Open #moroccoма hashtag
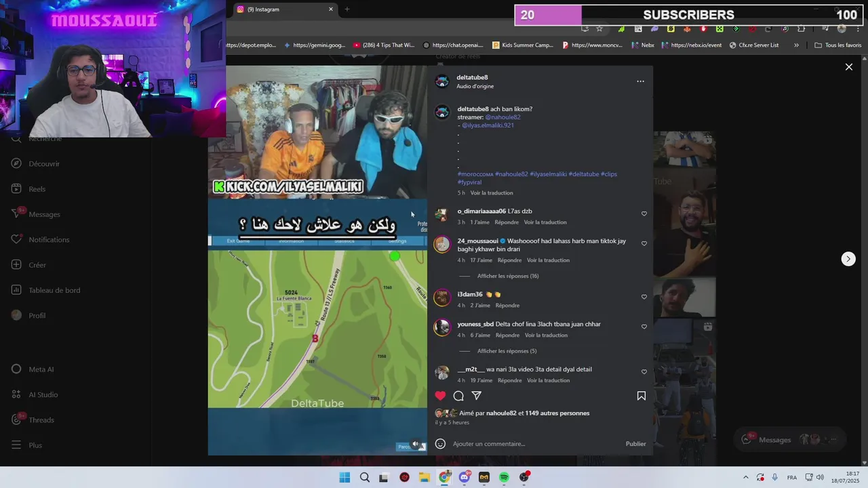This screenshot has width=868, height=488. [475, 174]
